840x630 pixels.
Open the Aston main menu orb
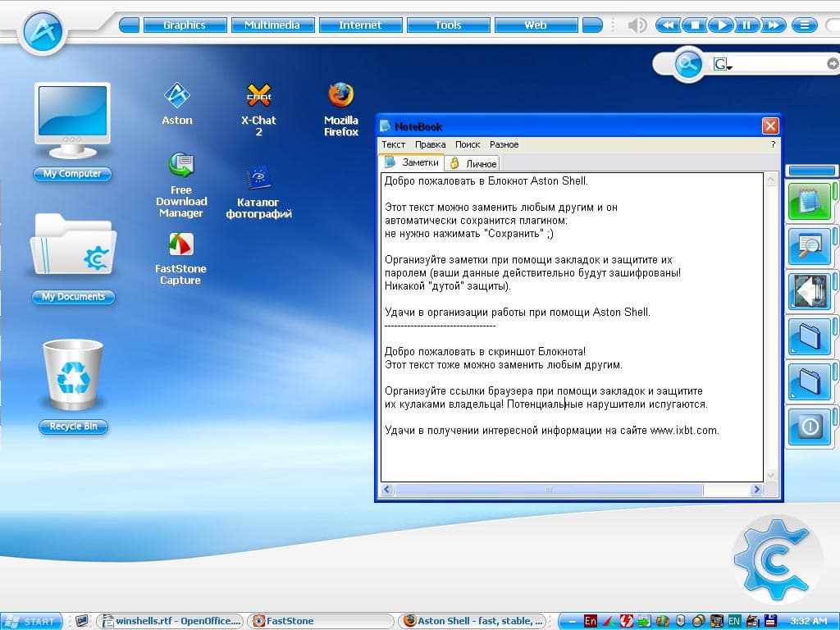(43, 32)
